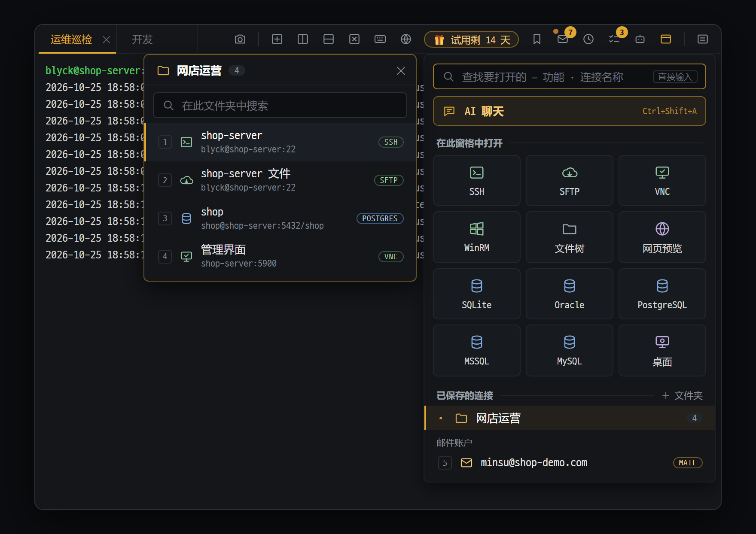The image size is (756, 534).
Task: Open AI 聊天
Action: point(570,111)
